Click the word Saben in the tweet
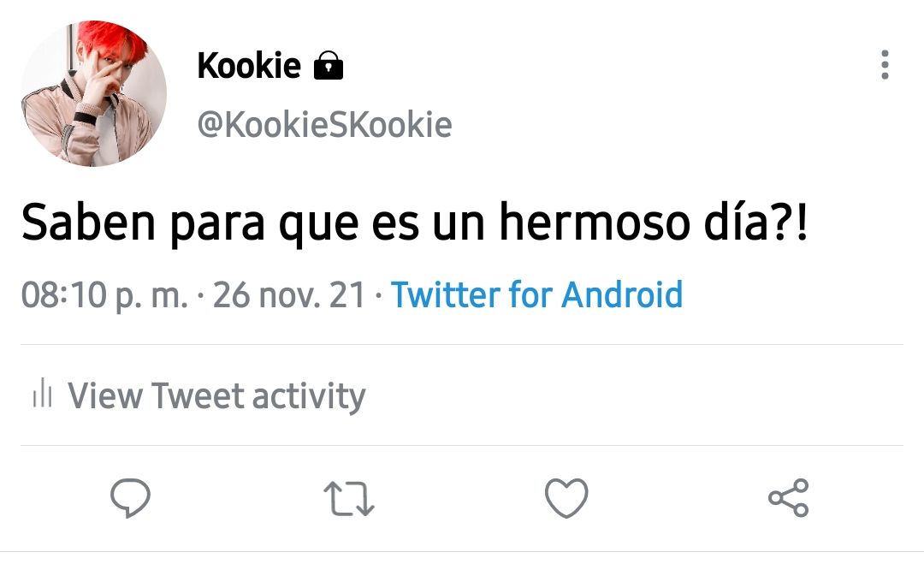924x564 pixels. click(x=88, y=223)
